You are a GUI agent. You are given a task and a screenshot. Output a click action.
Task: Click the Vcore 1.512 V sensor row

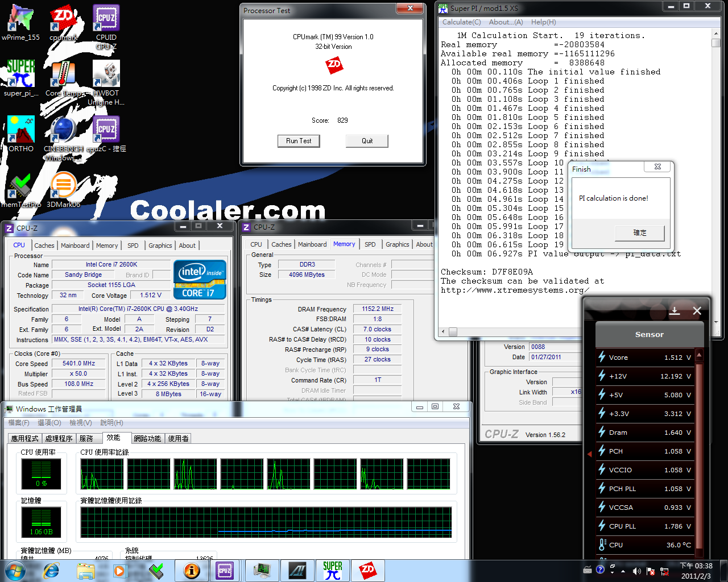click(x=645, y=357)
